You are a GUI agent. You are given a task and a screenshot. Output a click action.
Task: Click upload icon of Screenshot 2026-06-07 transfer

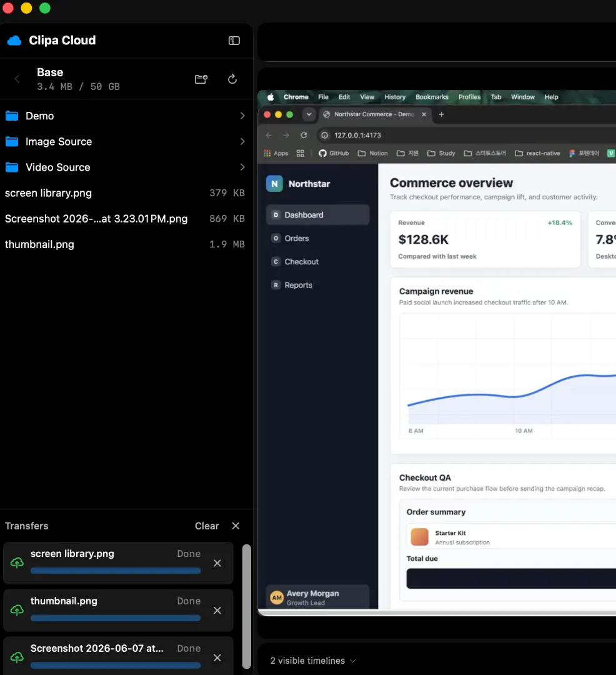coord(17,657)
